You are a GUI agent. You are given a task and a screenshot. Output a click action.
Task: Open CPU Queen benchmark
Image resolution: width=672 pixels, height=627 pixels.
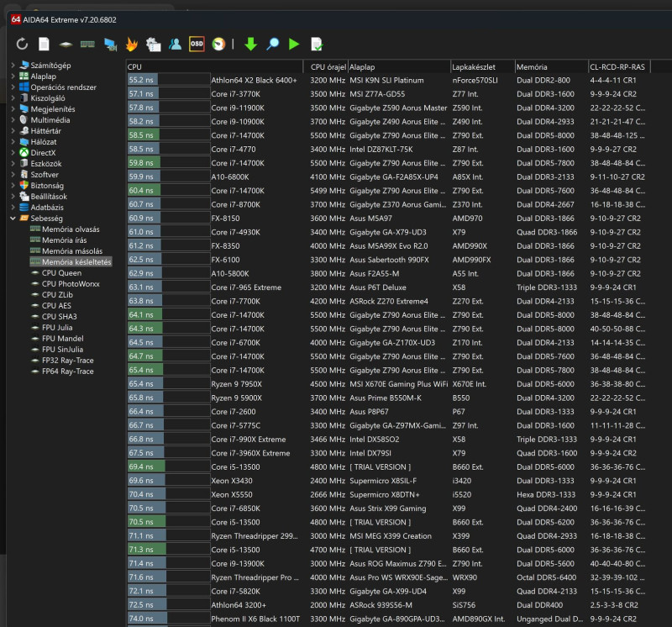61,273
